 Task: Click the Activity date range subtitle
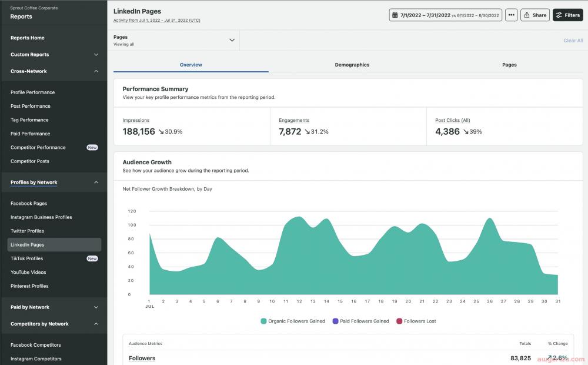click(x=157, y=20)
